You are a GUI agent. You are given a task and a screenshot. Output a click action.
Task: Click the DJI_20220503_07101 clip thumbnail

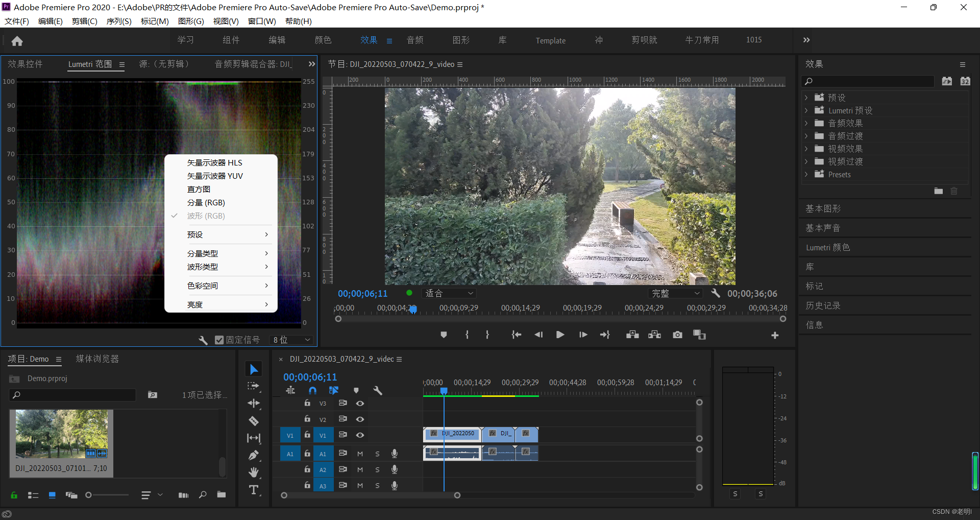tap(62, 434)
